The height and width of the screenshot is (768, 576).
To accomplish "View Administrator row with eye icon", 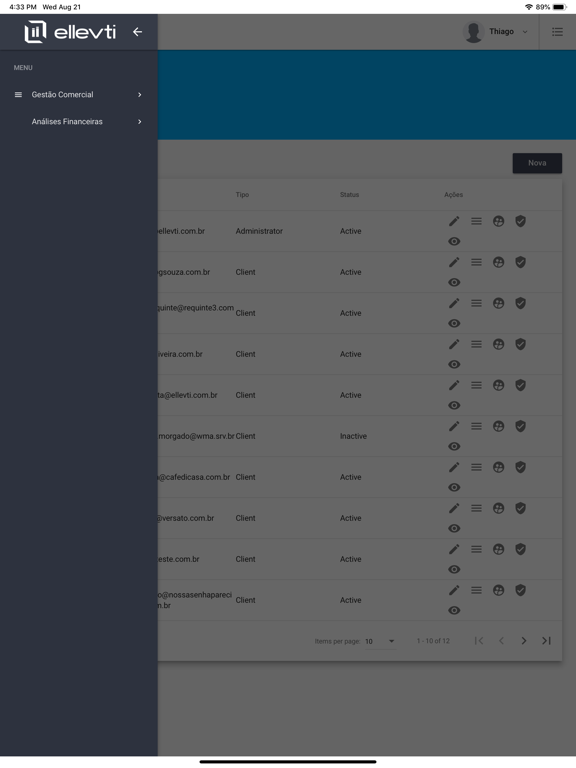I will [x=454, y=241].
